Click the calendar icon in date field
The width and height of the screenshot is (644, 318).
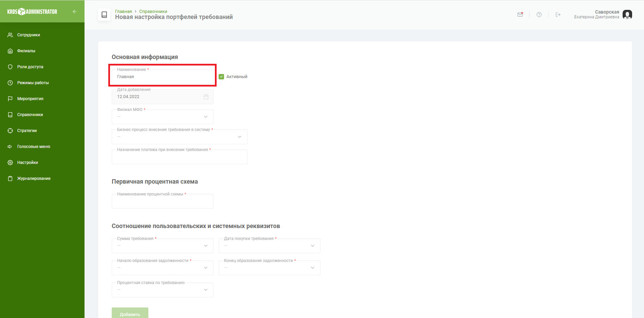[x=206, y=97]
